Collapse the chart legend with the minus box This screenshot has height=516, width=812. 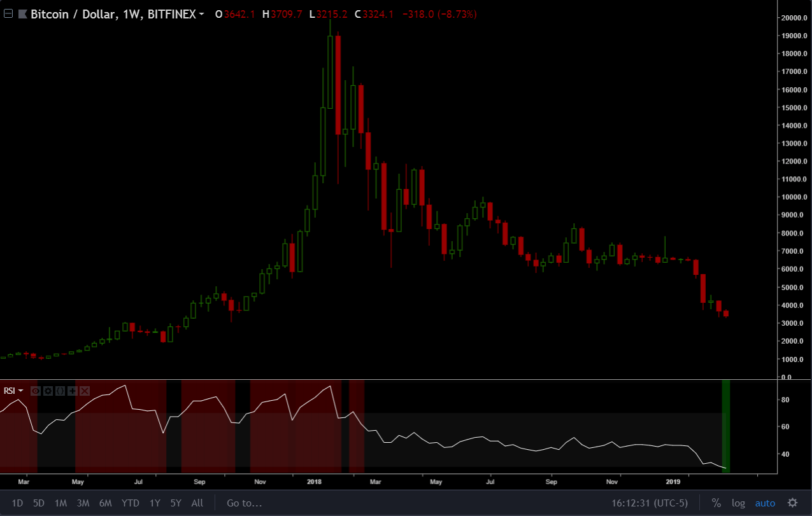point(8,13)
